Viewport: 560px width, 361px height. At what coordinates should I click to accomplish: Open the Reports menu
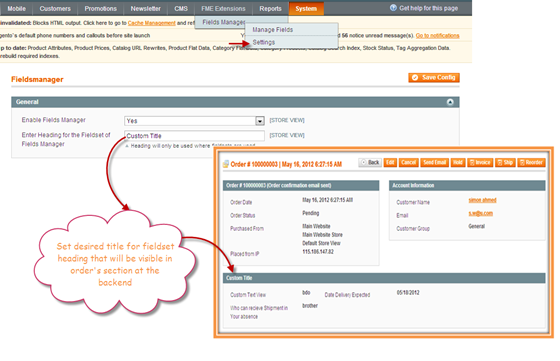click(270, 8)
